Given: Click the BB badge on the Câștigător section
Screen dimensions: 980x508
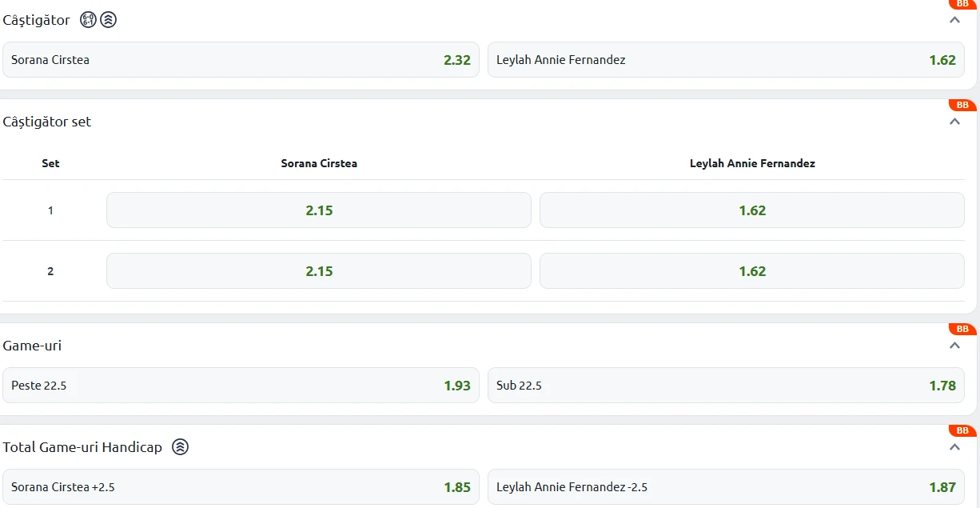Looking at the screenshot, I should 962,4.
